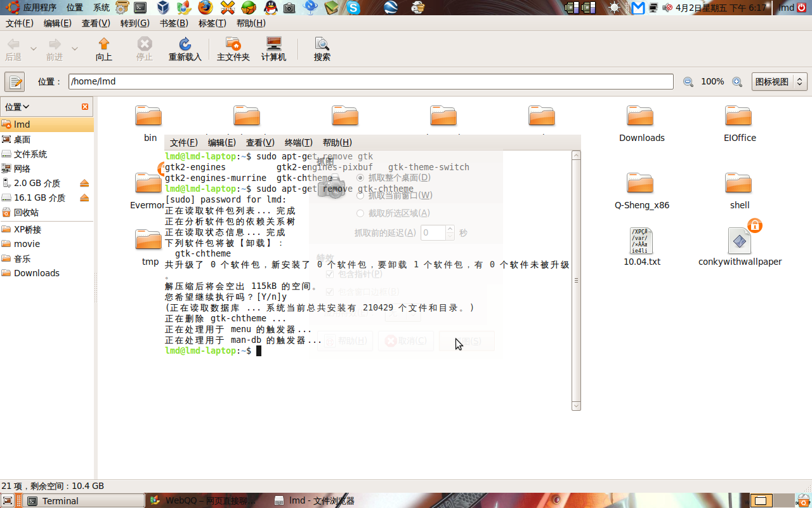
Task: Open the forward history dropdown arrow
Action: point(75,49)
